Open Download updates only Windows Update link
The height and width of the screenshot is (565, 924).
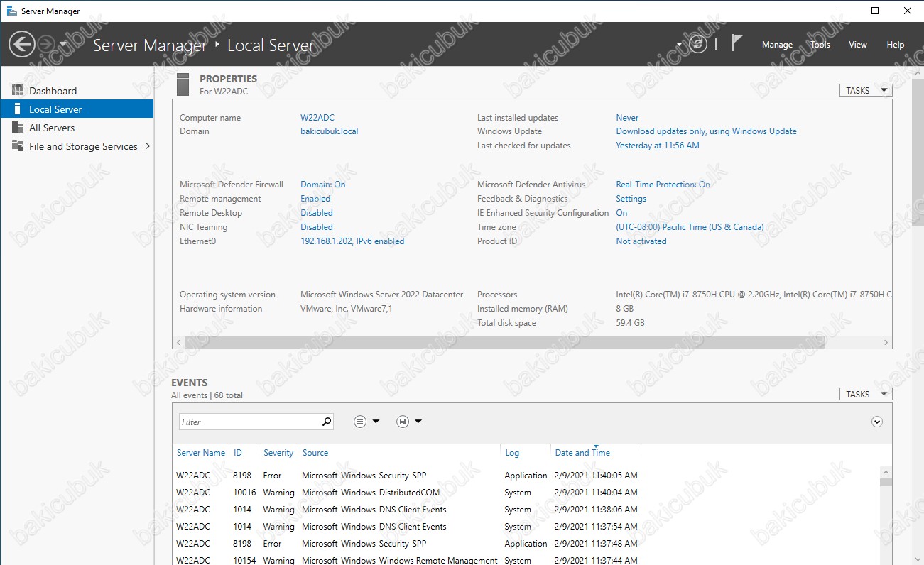click(x=706, y=131)
